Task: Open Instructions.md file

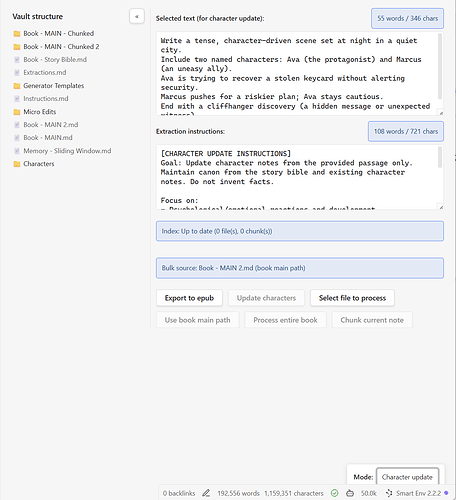Action: (x=46, y=99)
